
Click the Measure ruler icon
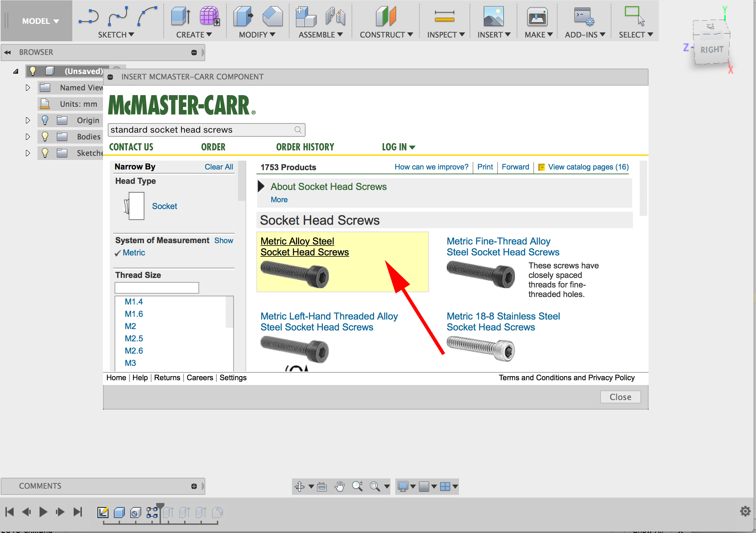click(444, 16)
